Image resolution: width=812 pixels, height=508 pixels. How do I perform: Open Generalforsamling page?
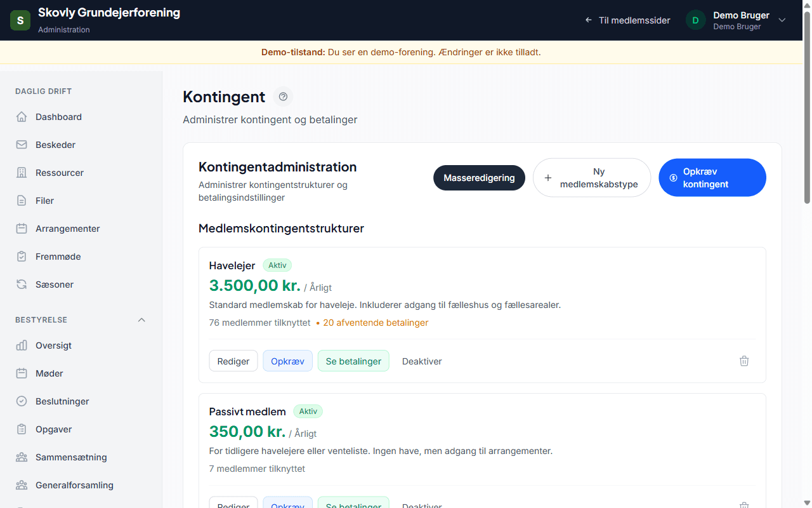81,485
